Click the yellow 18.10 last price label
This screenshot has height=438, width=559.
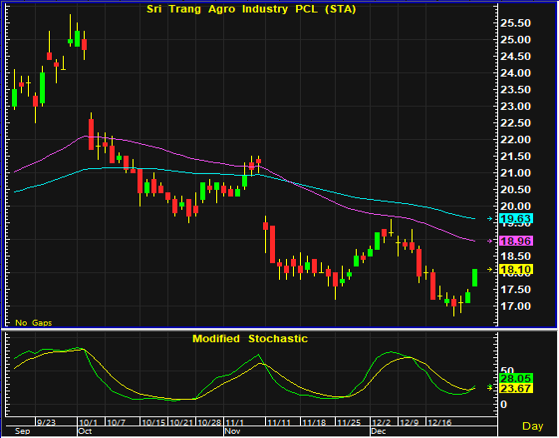click(x=516, y=269)
